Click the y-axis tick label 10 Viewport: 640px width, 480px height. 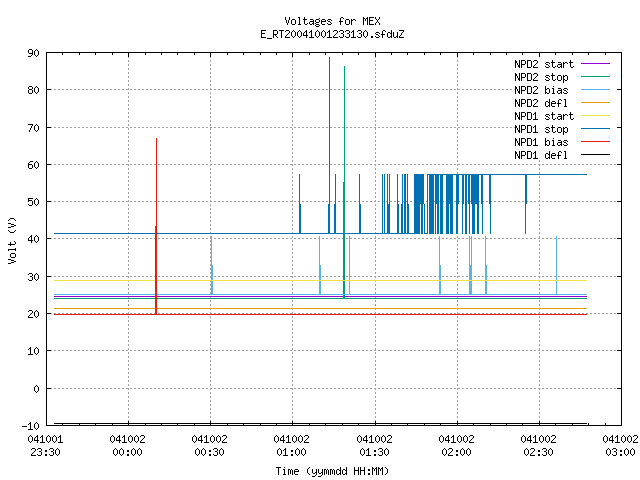click(33, 351)
